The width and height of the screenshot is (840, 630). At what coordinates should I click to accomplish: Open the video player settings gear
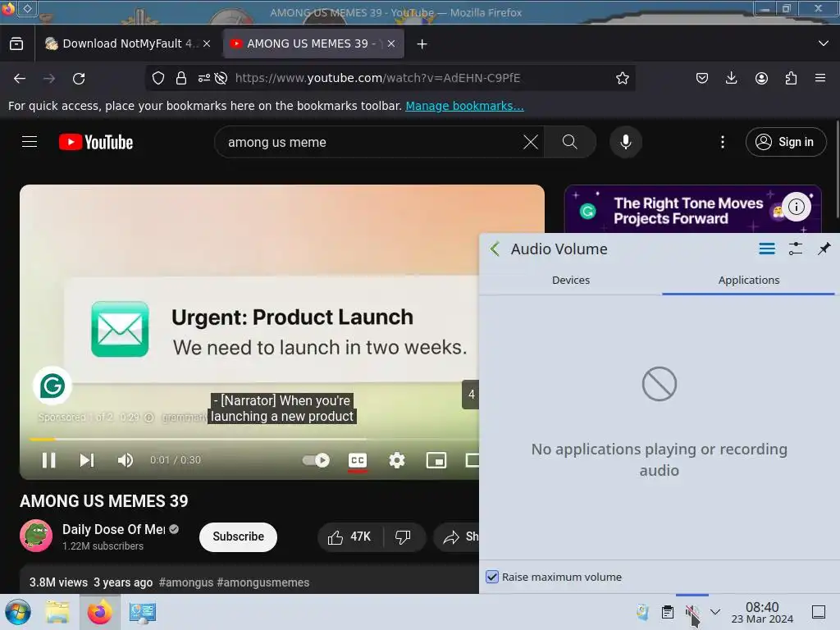[397, 460]
